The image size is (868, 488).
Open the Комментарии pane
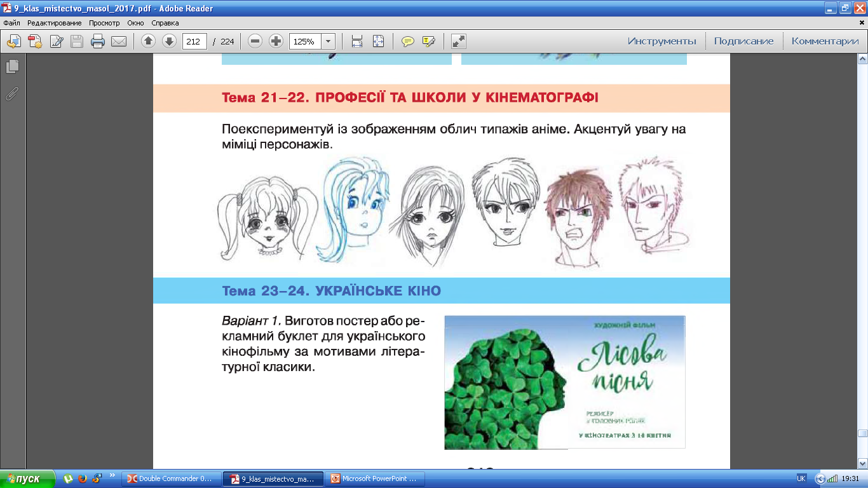tap(825, 41)
